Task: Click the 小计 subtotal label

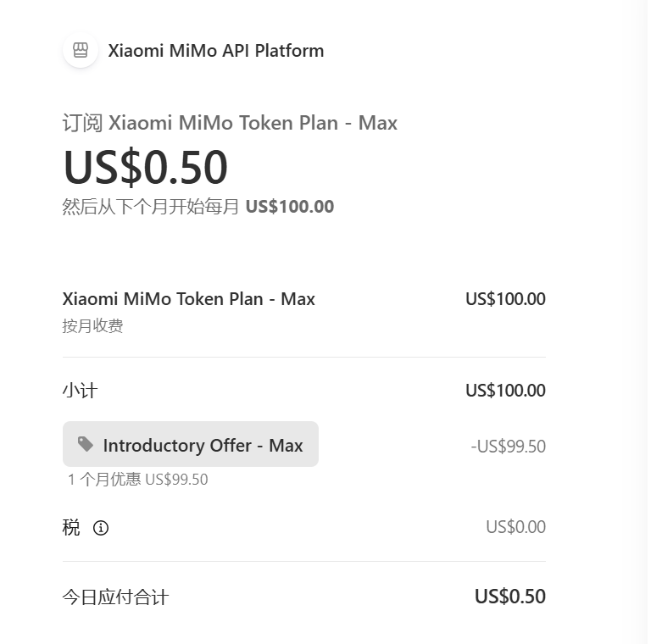Action: (80, 391)
